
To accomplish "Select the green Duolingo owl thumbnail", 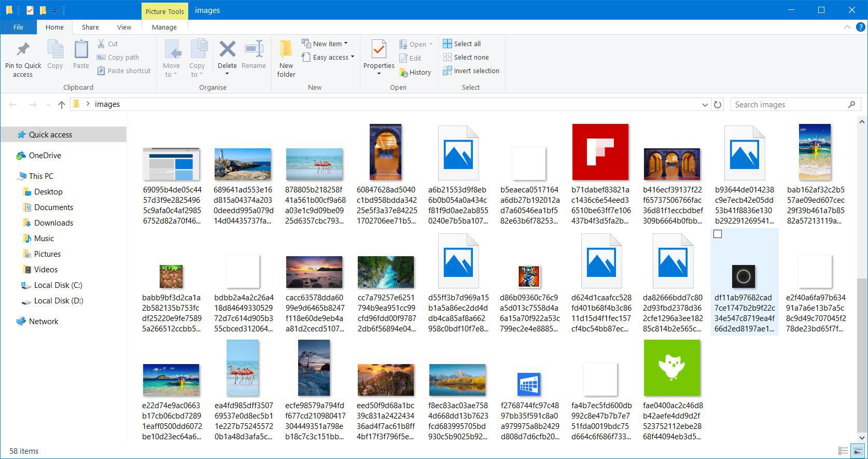I will click(672, 368).
